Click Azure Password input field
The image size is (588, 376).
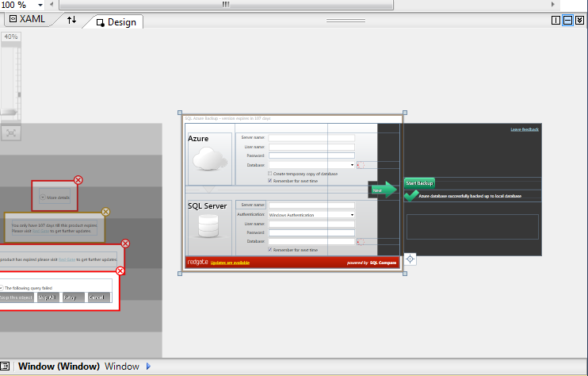(x=311, y=155)
